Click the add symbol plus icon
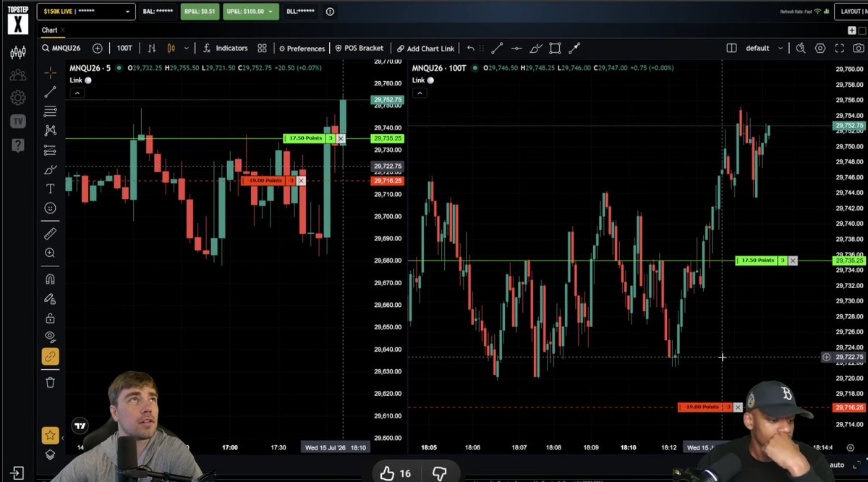Screen dimensions: 868x482 click(x=98, y=48)
